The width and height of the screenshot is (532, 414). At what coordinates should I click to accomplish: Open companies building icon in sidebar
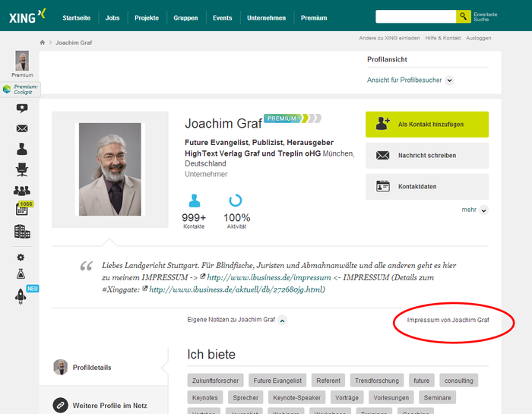(x=22, y=231)
